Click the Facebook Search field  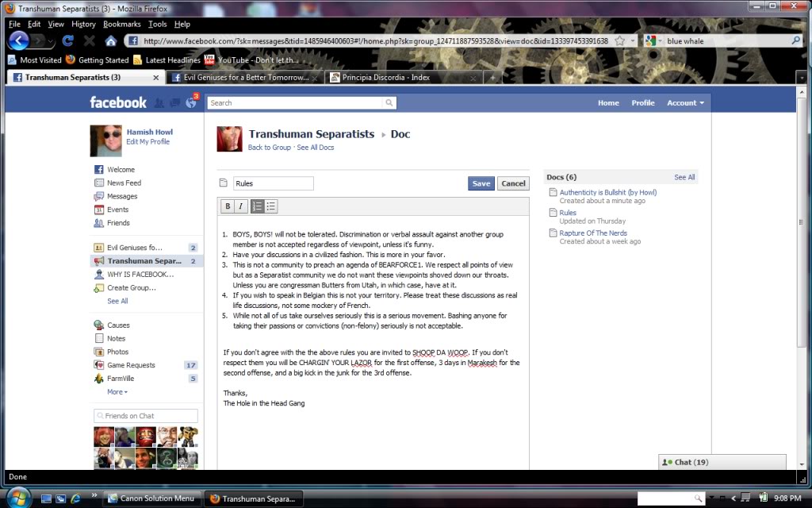click(295, 102)
